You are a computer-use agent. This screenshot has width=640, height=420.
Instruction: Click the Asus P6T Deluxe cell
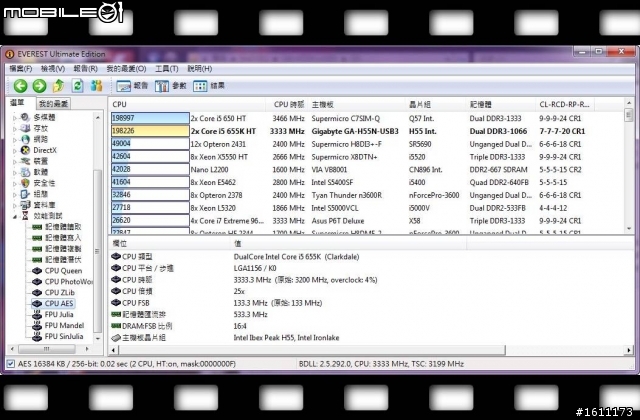338,221
